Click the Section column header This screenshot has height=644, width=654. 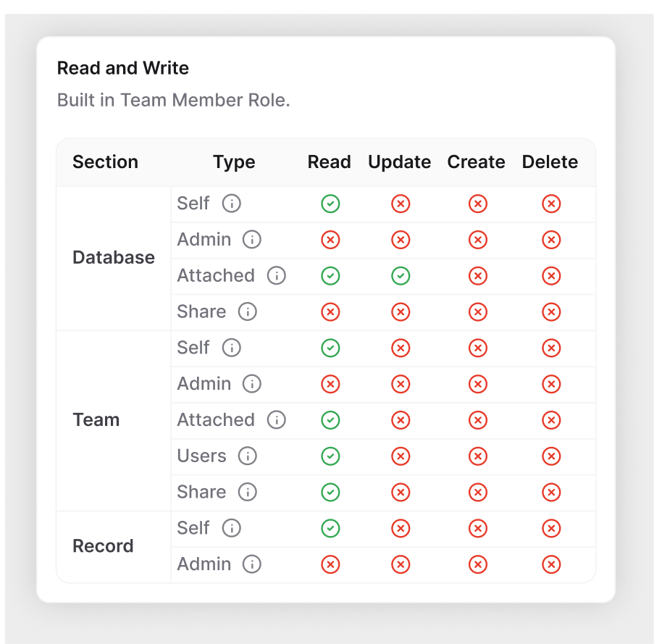coord(105,162)
